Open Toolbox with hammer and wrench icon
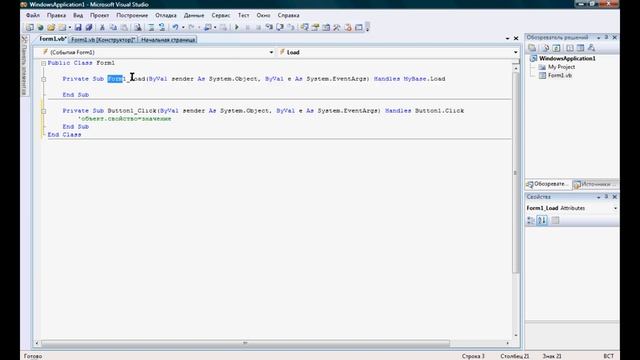640x360 pixels. point(337,27)
